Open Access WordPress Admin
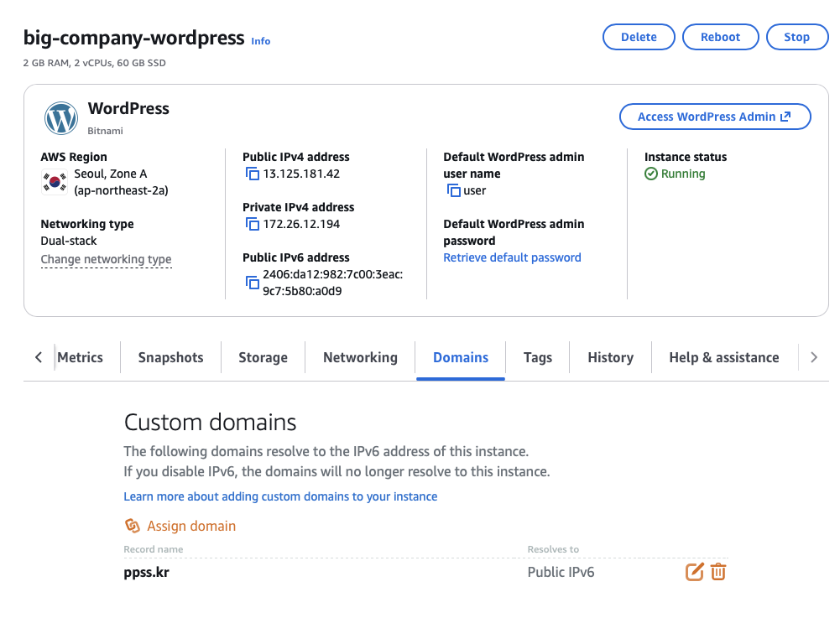 click(x=714, y=117)
